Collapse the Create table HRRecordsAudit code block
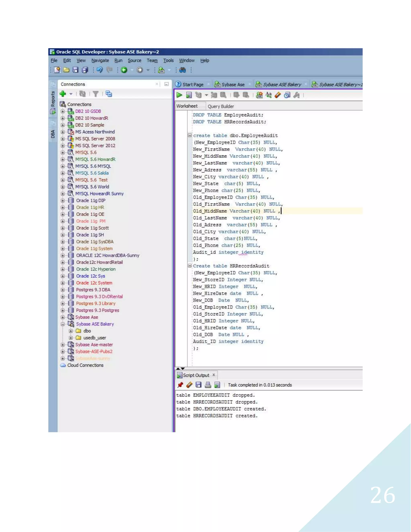Viewport: 411px width, 532px height. [x=189, y=266]
